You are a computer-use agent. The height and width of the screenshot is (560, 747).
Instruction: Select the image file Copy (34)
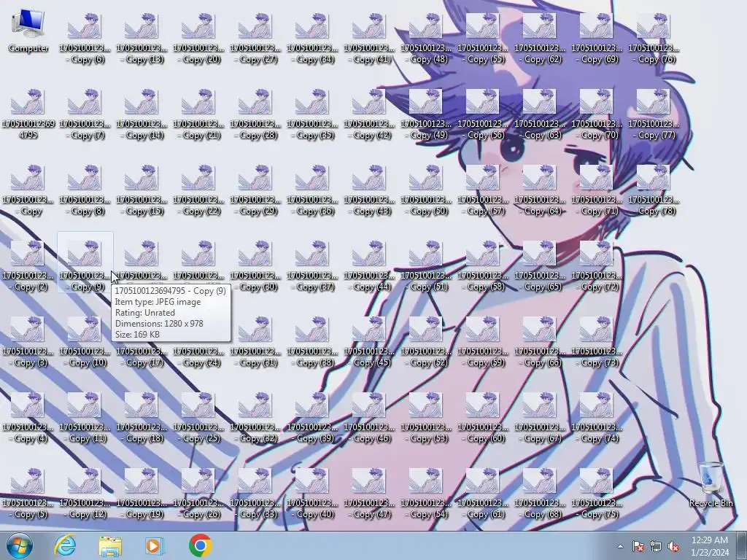coord(312,38)
